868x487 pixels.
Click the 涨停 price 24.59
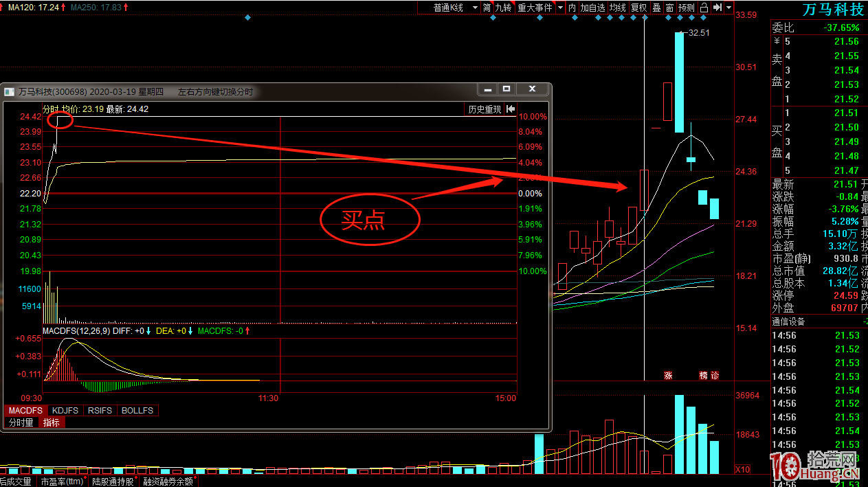tap(846, 296)
